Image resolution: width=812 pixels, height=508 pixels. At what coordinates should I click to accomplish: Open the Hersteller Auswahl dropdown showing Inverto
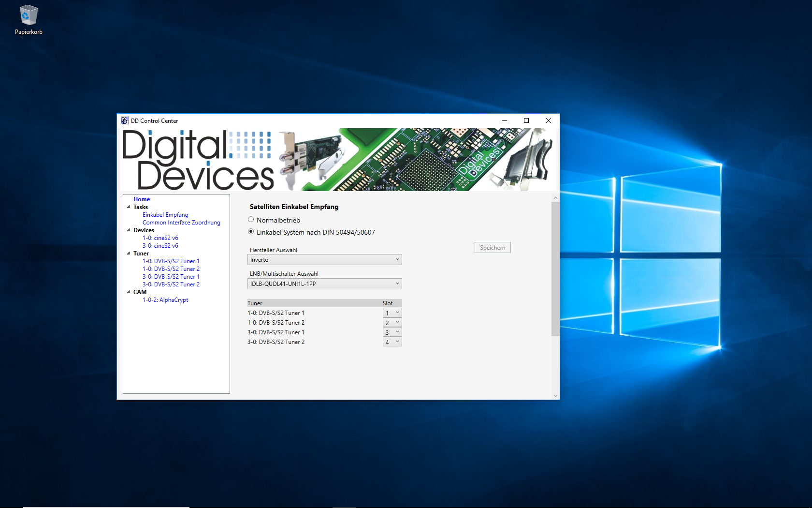click(x=325, y=260)
